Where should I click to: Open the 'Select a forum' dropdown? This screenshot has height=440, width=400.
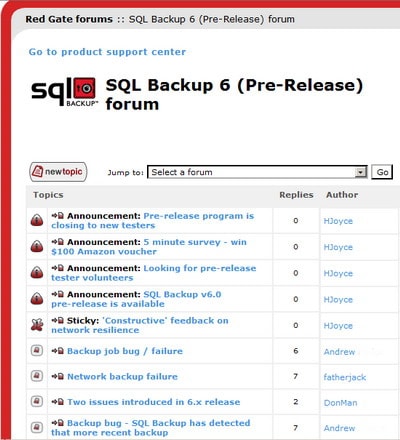point(257,172)
